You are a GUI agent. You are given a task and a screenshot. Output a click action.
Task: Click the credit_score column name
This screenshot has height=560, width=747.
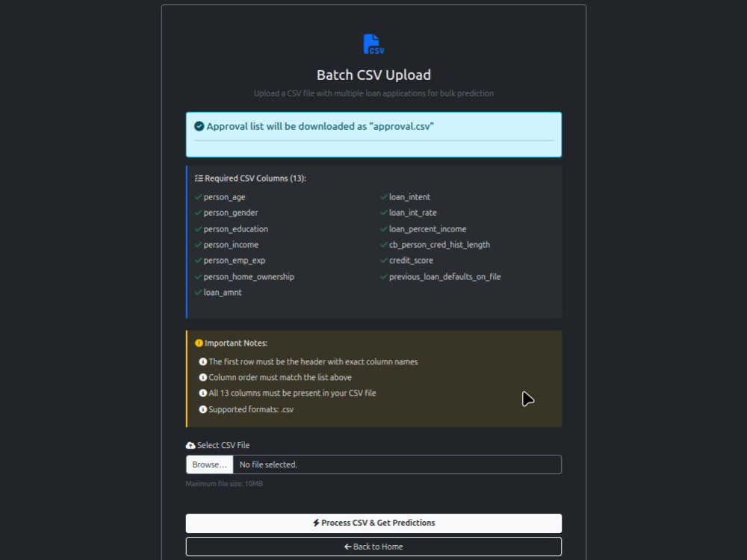(x=411, y=261)
